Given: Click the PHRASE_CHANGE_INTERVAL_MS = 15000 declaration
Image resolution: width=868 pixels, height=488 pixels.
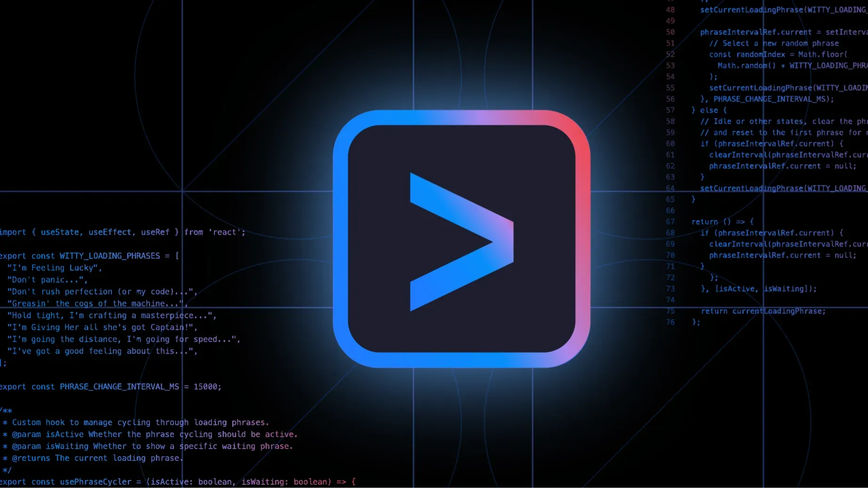Looking at the screenshot, I should [x=110, y=387].
